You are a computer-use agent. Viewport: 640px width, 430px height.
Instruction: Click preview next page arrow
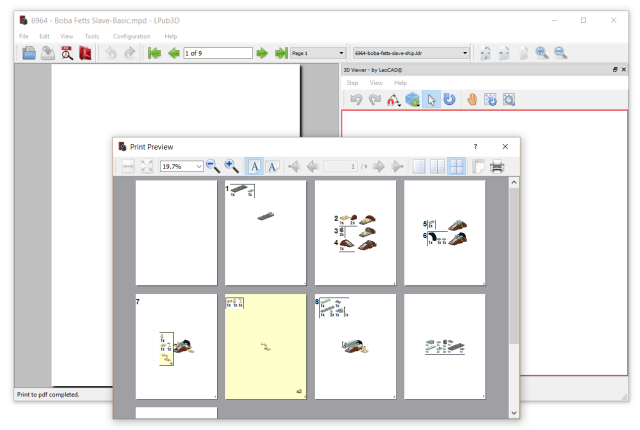click(x=378, y=166)
